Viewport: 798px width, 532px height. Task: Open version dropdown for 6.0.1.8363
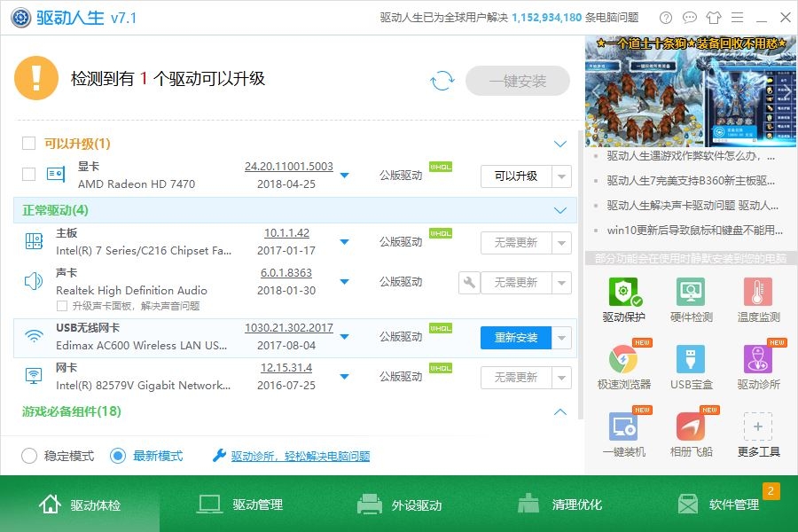pyautogui.click(x=345, y=282)
